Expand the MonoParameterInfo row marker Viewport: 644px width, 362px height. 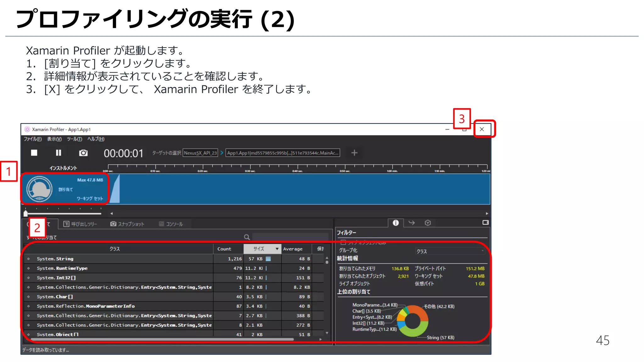(29, 306)
